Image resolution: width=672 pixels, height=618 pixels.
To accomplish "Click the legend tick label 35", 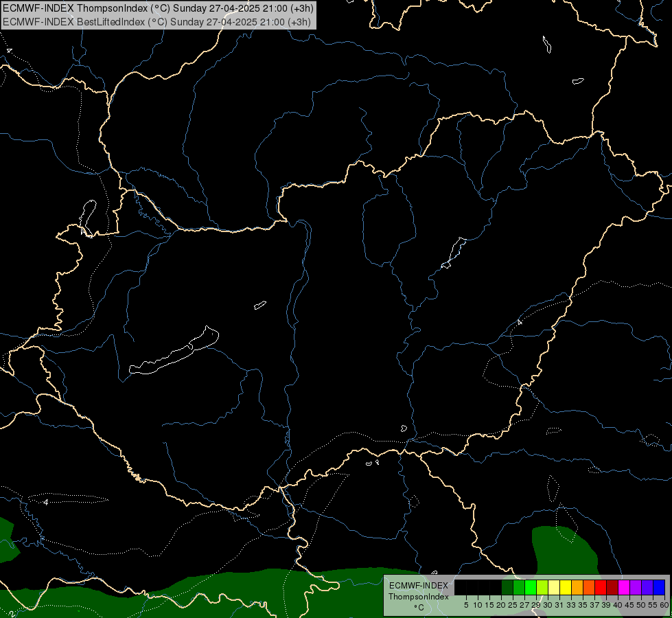I will coord(583,605).
